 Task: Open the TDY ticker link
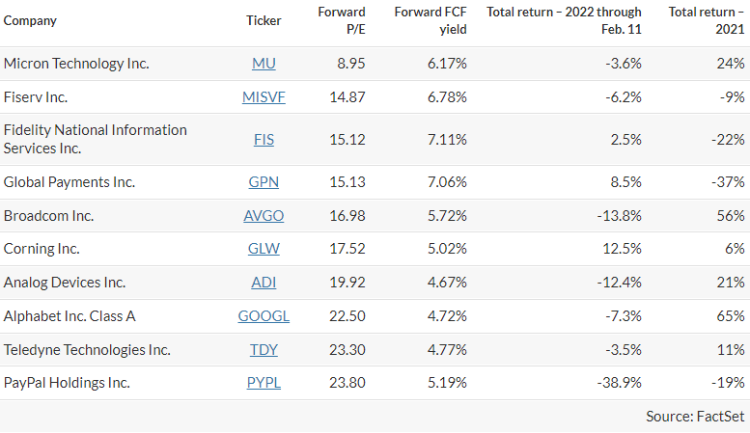[x=264, y=350]
